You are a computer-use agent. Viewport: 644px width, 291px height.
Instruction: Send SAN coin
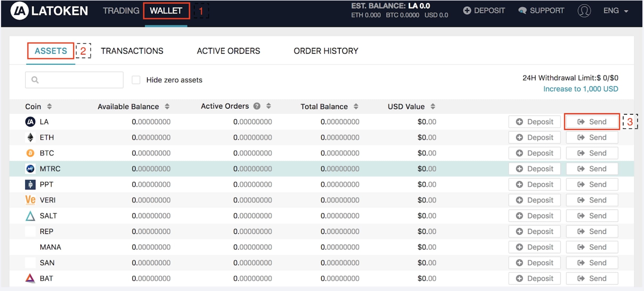coord(592,263)
